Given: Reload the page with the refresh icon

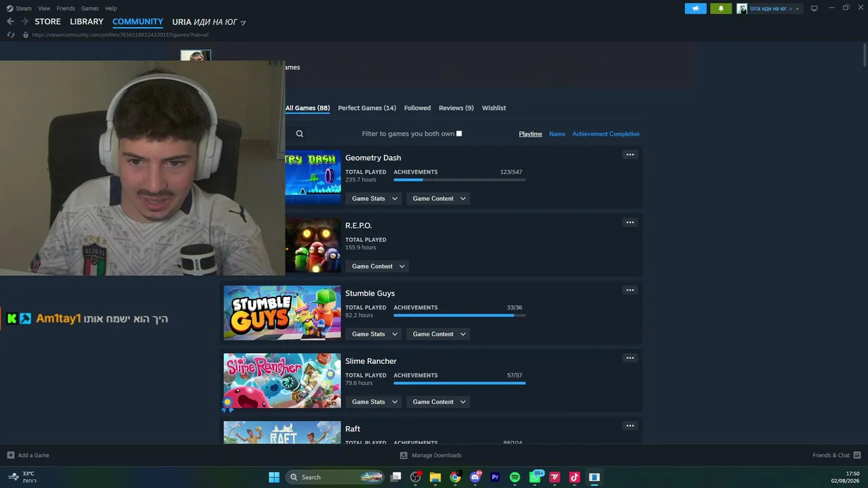Looking at the screenshot, I should (x=10, y=35).
